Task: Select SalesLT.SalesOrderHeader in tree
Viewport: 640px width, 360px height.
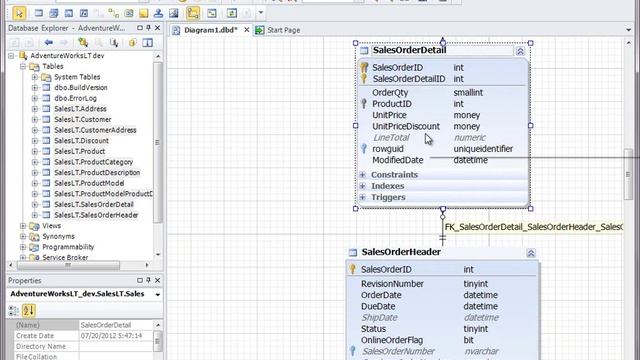Action: [x=96, y=215]
